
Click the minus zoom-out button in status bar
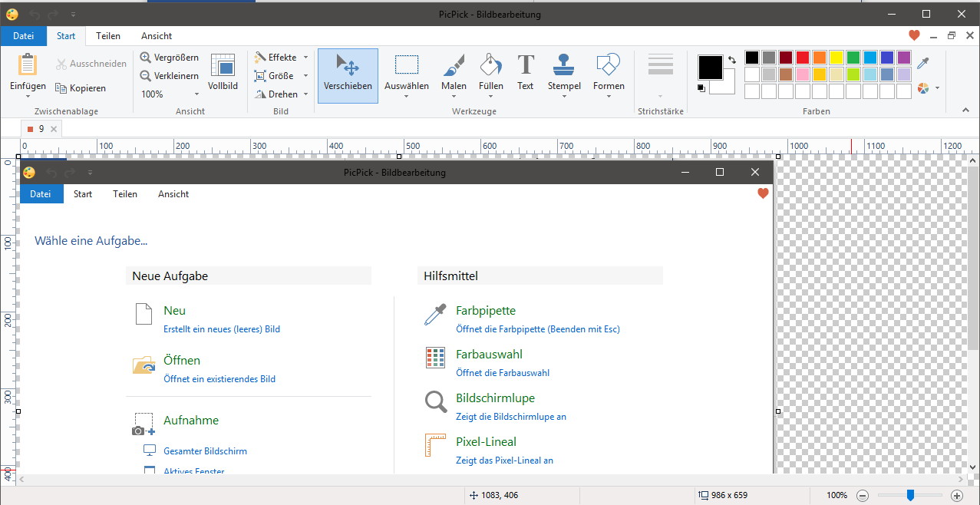pyautogui.click(x=863, y=495)
